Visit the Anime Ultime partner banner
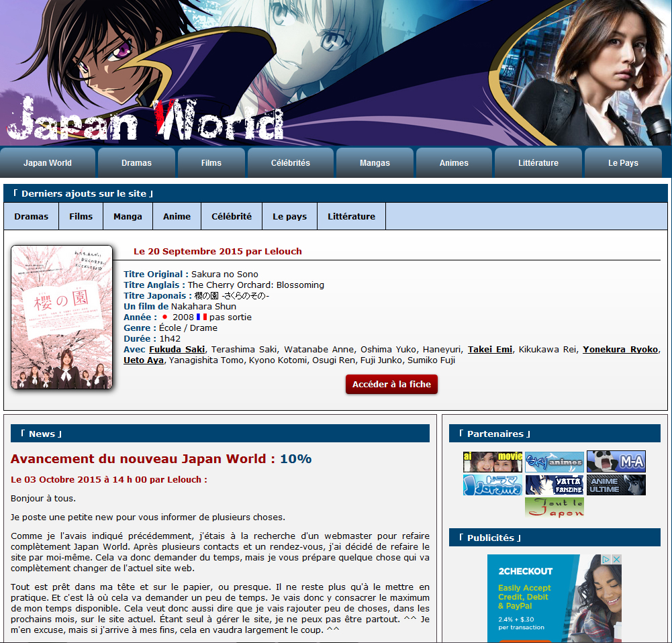 pyautogui.click(x=616, y=485)
